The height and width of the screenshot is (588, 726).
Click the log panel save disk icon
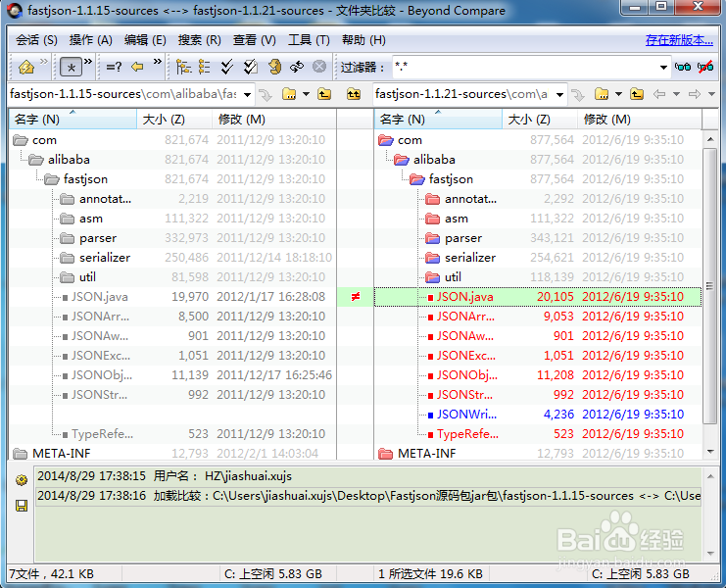(x=22, y=506)
